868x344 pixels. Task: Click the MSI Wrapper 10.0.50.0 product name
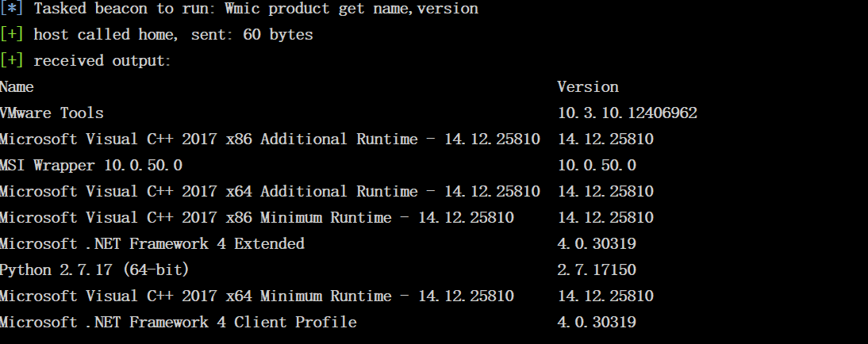[x=91, y=166]
